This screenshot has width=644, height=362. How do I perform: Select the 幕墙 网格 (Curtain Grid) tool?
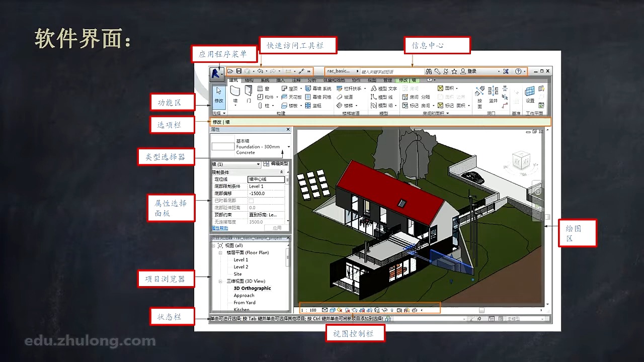[x=318, y=97]
